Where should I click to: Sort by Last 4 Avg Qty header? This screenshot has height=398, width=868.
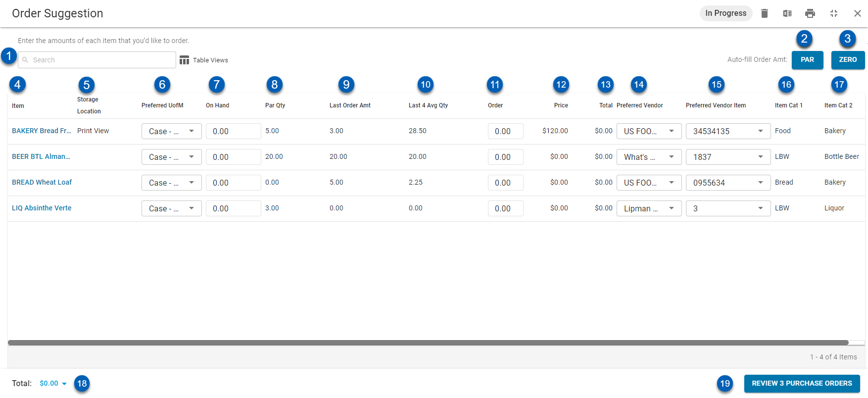(428, 105)
